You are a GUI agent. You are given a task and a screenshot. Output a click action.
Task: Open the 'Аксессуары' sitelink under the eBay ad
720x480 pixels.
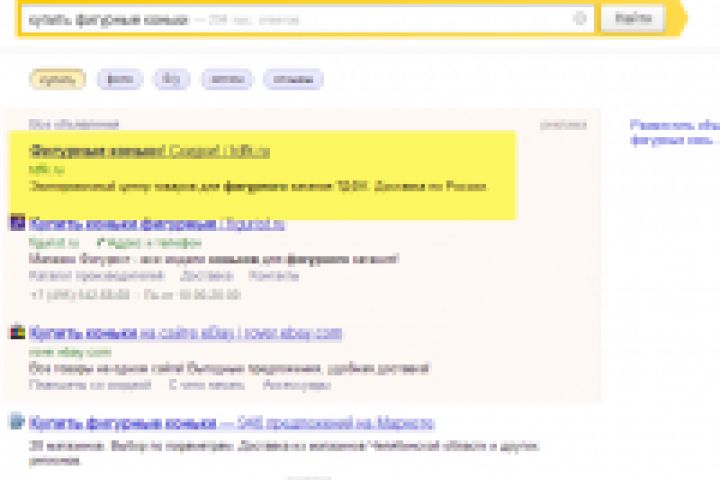point(297,385)
